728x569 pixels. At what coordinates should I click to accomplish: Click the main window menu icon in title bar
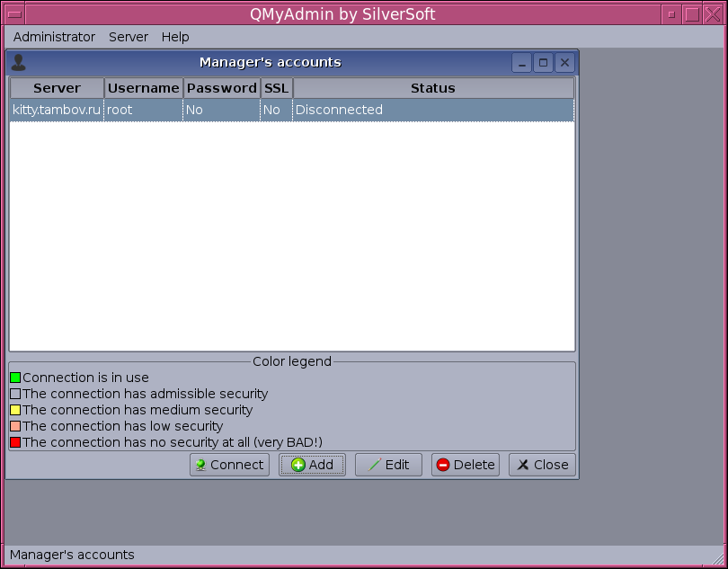pos(14,14)
